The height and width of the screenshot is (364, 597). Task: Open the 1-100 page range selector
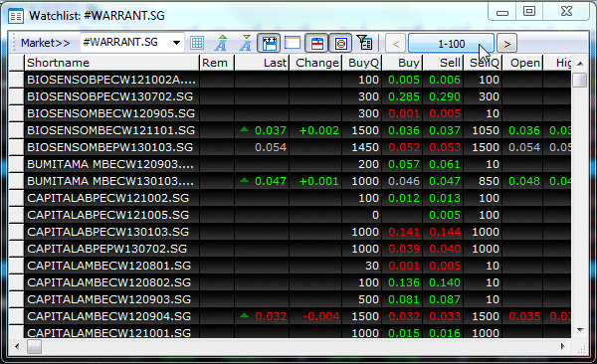(451, 43)
